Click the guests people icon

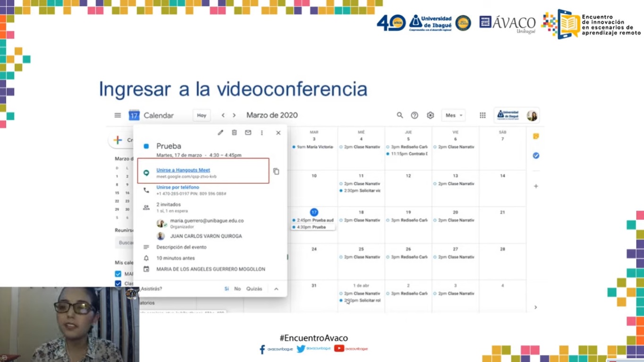point(146,207)
